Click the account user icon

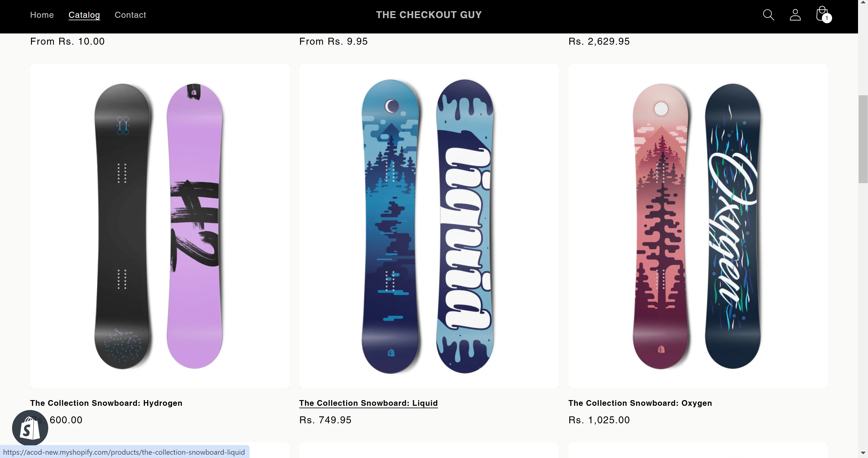click(795, 15)
